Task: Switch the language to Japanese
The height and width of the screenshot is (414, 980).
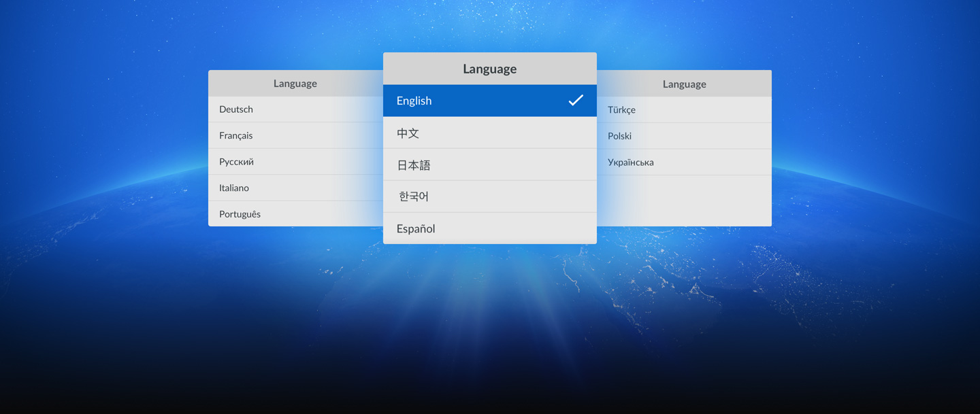Action: (476, 164)
